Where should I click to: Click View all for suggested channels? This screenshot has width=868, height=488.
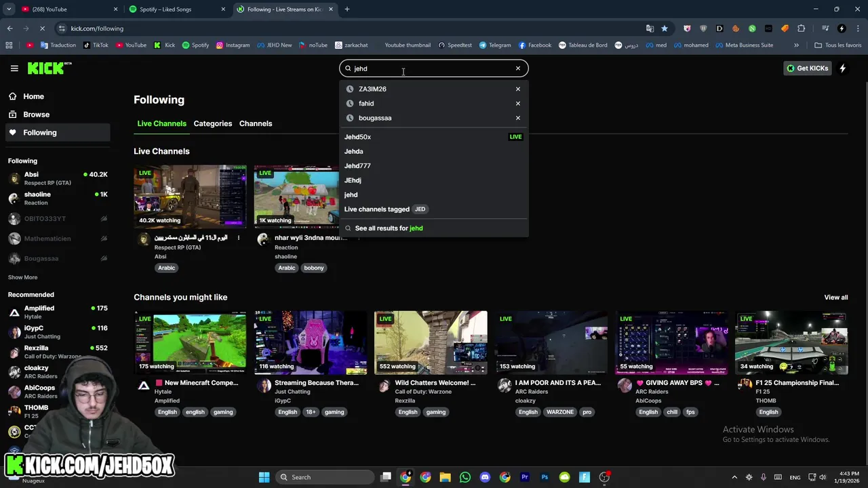pos(835,298)
